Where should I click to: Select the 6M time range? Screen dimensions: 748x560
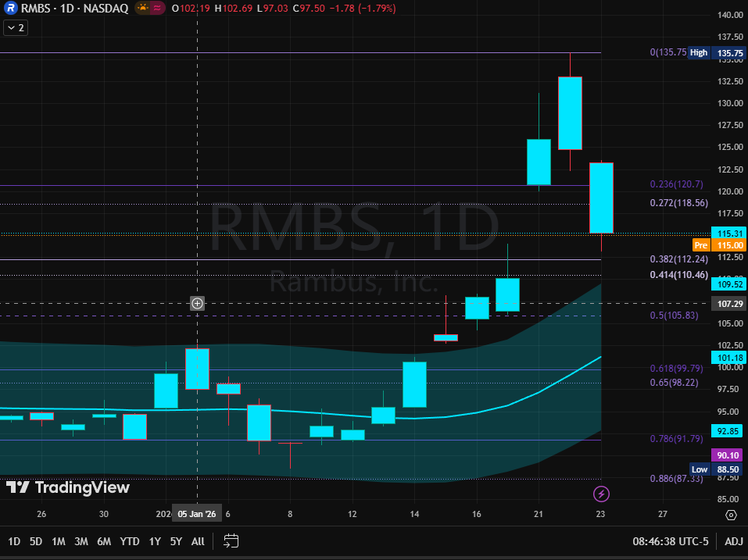tap(104, 541)
